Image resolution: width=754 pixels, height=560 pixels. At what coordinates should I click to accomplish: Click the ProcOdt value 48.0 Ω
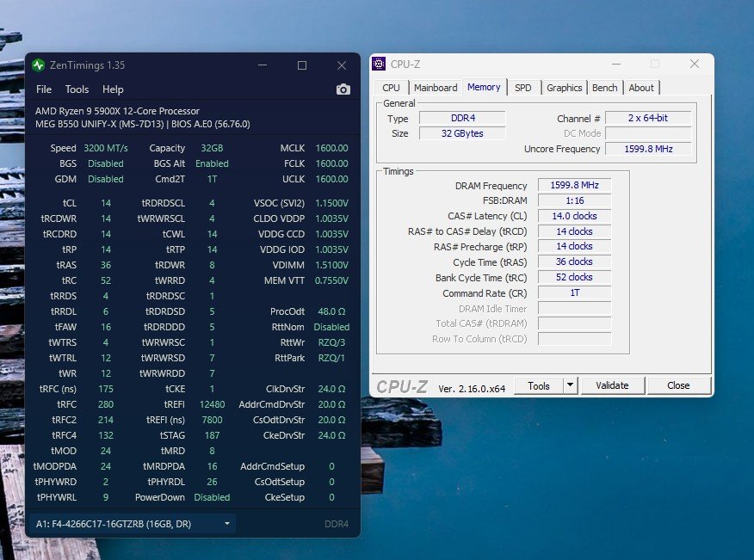point(331,311)
